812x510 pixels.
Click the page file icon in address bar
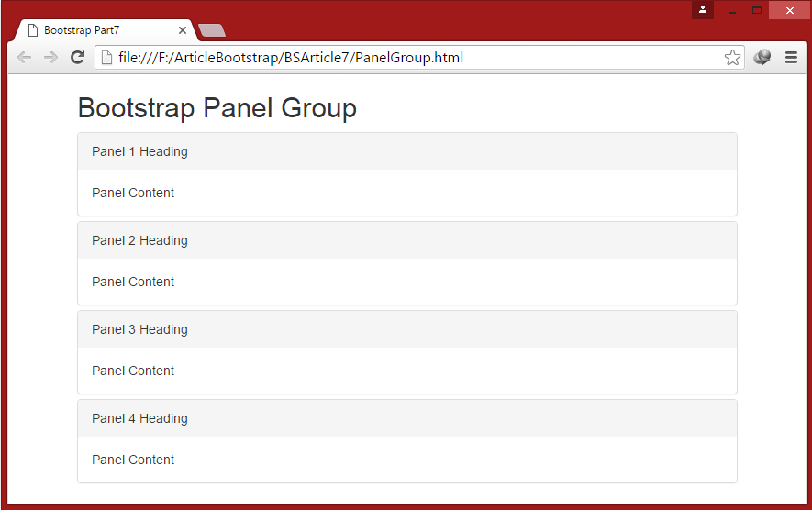coord(106,58)
